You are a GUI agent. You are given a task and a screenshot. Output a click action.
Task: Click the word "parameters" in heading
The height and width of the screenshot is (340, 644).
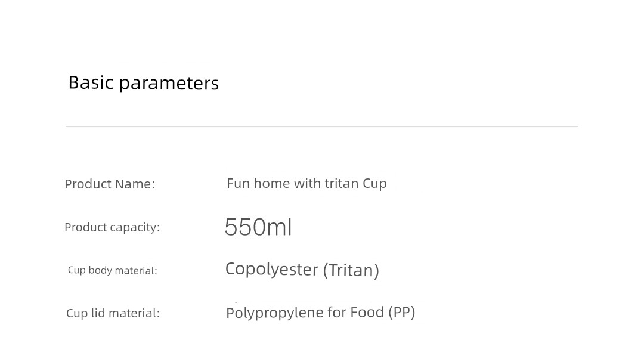169,84
